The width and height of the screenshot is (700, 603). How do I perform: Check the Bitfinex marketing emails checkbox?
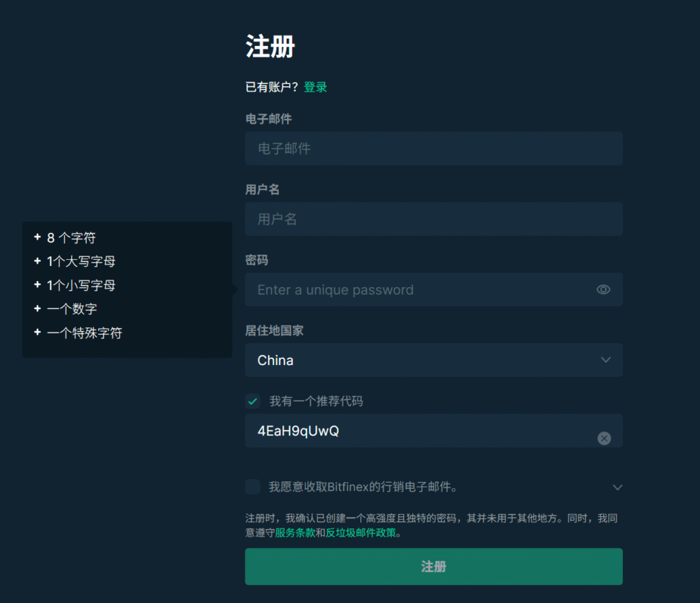pos(253,487)
